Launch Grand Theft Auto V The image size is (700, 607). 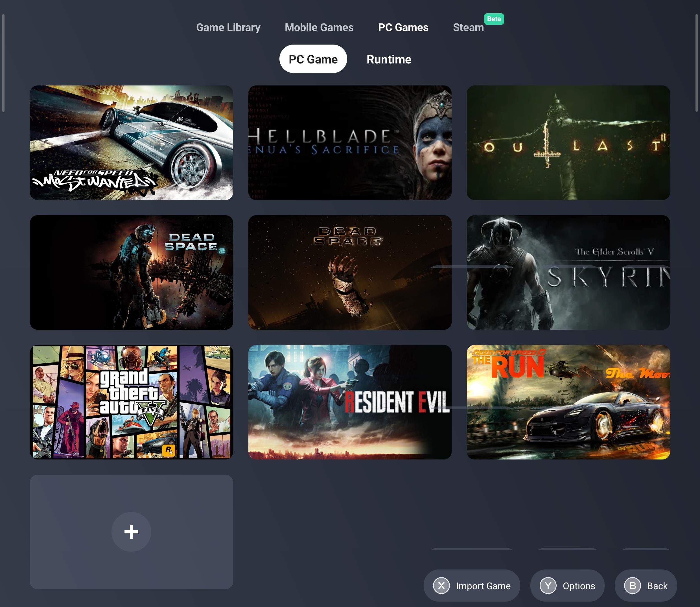coord(132,402)
